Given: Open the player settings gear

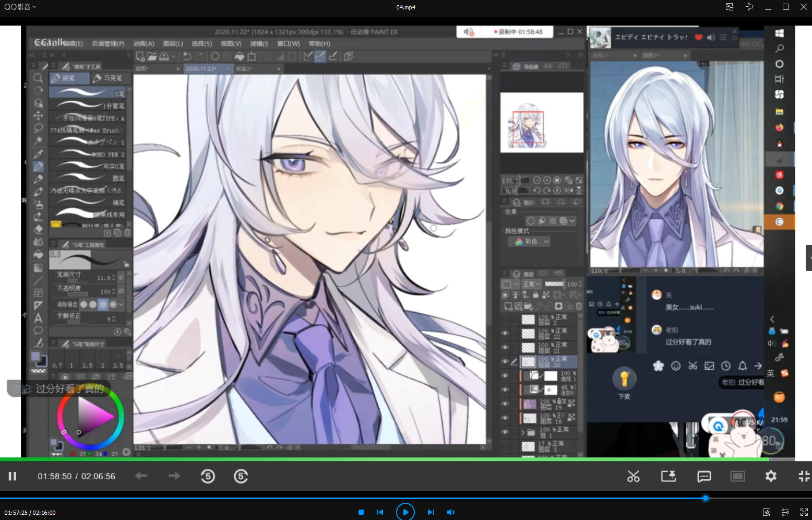Looking at the screenshot, I should 771,476.
